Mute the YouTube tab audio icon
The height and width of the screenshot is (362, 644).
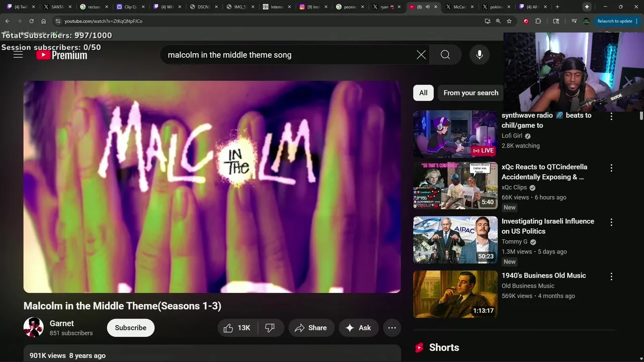(427, 7)
